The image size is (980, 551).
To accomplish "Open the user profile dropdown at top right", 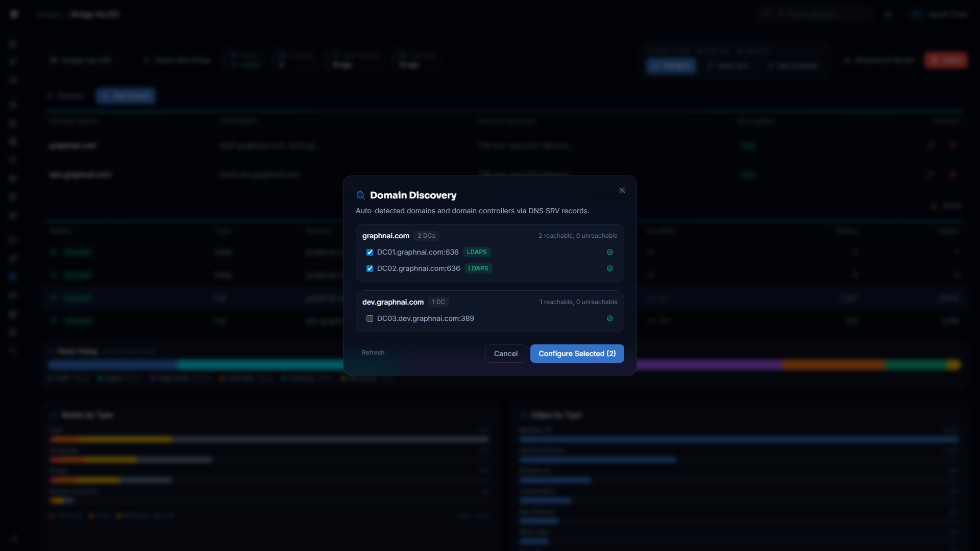I will pyautogui.click(x=939, y=14).
